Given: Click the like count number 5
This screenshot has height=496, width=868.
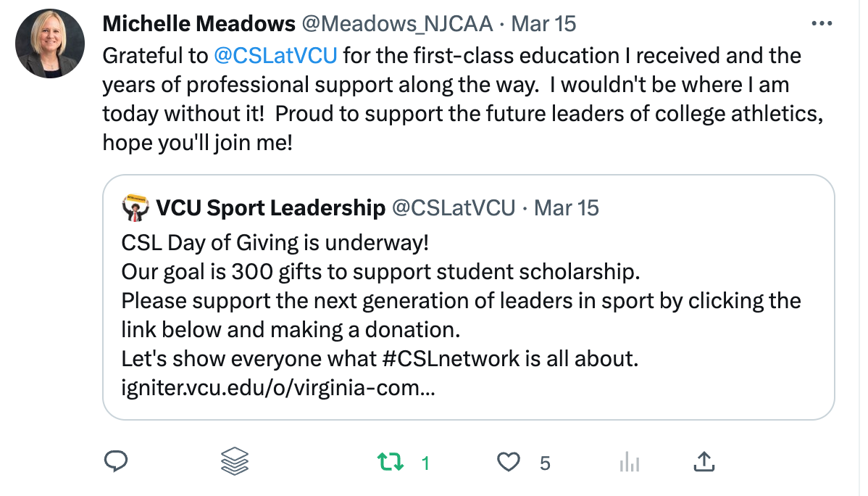Looking at the screenshot, I should 545,463.
